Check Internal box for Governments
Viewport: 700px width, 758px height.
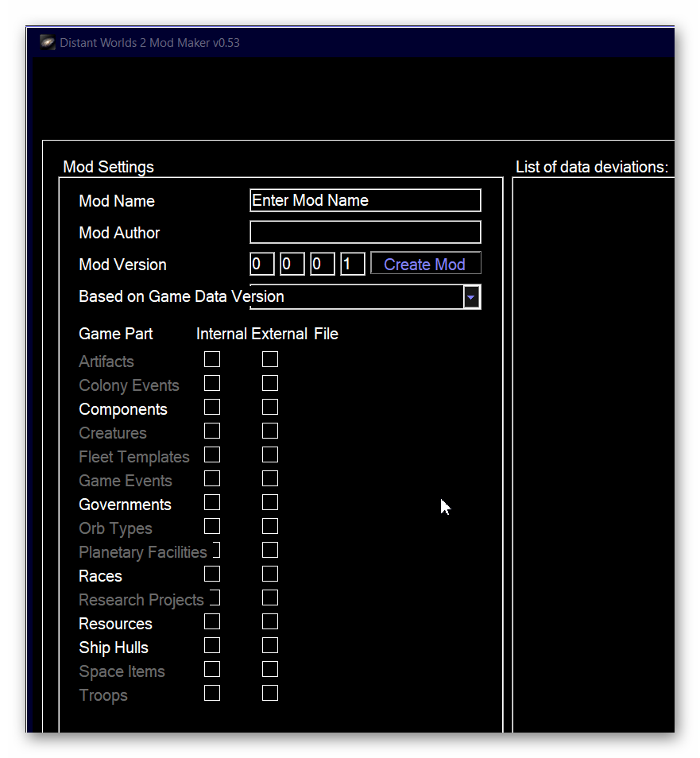coord(211,502)
